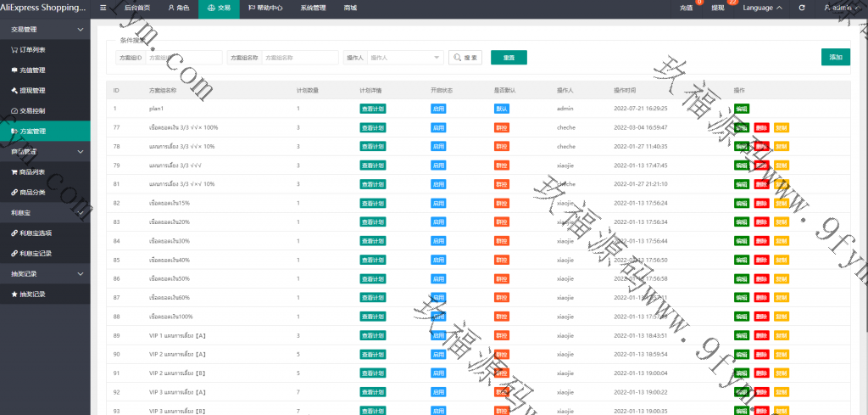
Task: Click the red 删除 button for row 78
Action: pos(761,146)
